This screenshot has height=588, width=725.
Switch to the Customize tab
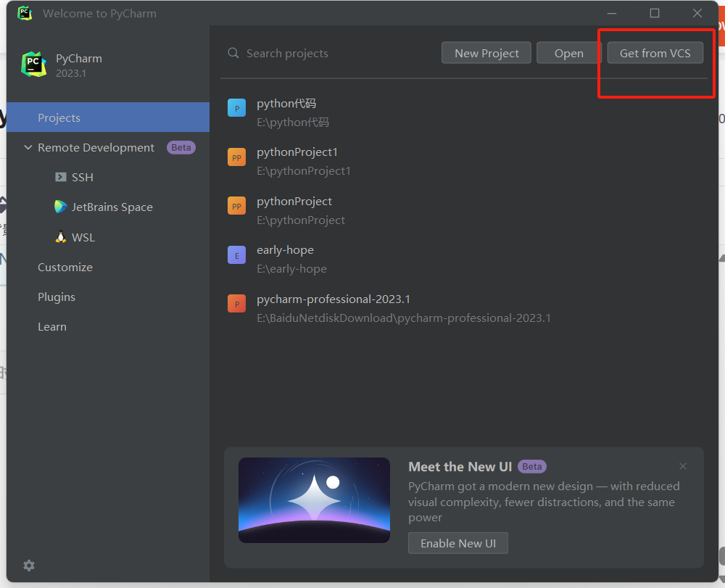65,268
